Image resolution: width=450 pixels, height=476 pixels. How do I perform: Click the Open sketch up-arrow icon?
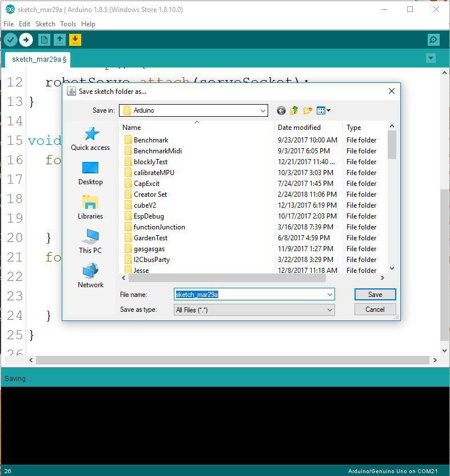click(x=60, y=40)
